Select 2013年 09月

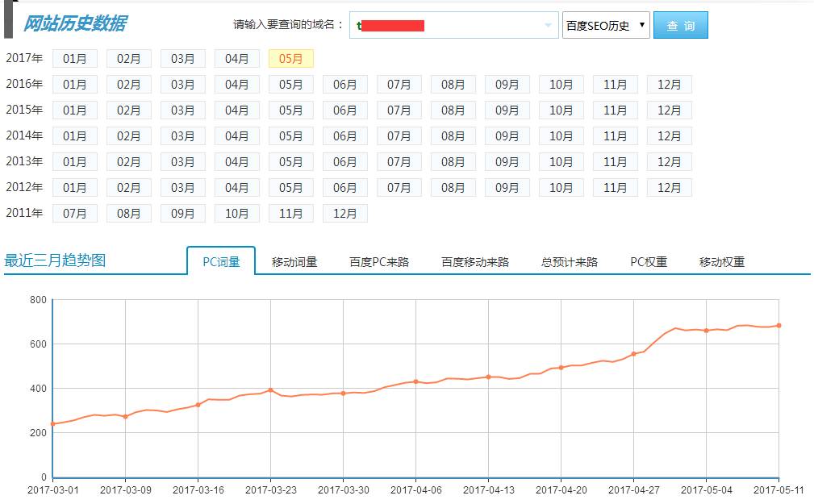pyautogui.click(x=507, y=162)
